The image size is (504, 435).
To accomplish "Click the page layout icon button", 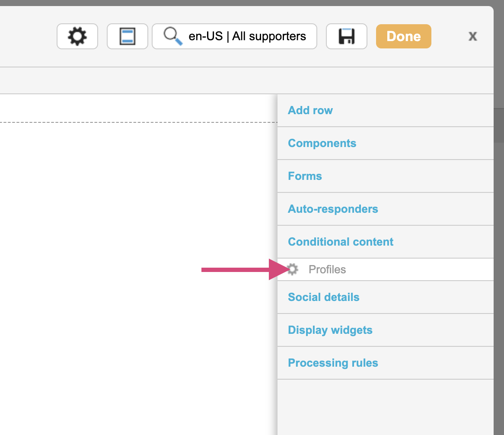I will (x=128, y=36).
